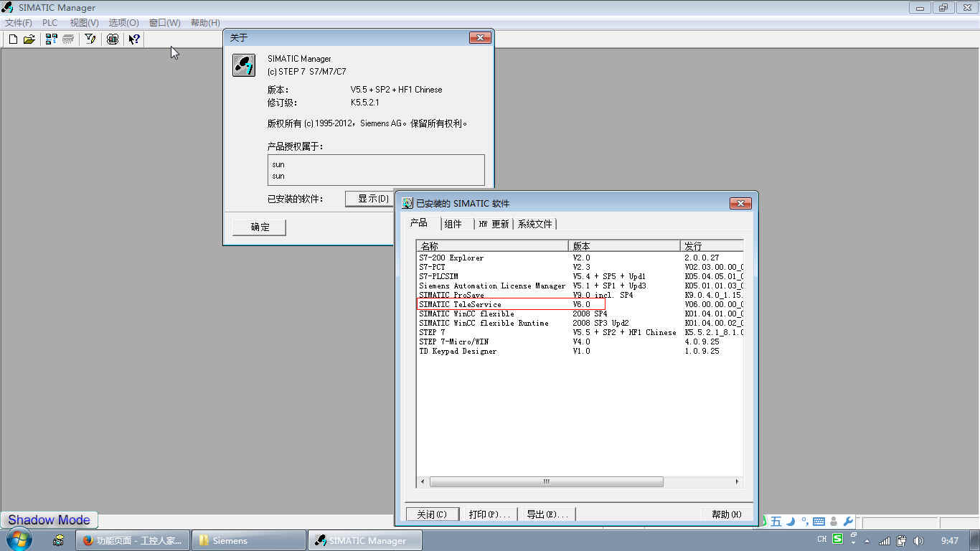Click the wrench icon on the IME bar

tap(848, 522)
